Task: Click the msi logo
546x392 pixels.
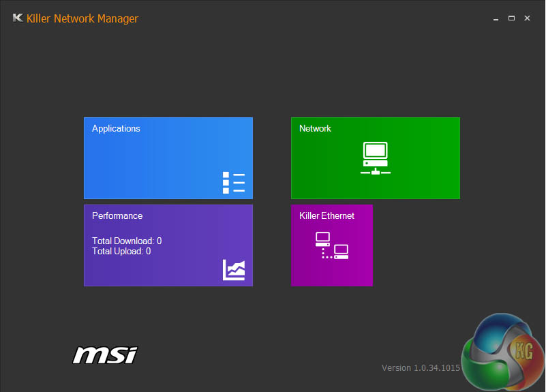Action: click(x=105, y=355)
